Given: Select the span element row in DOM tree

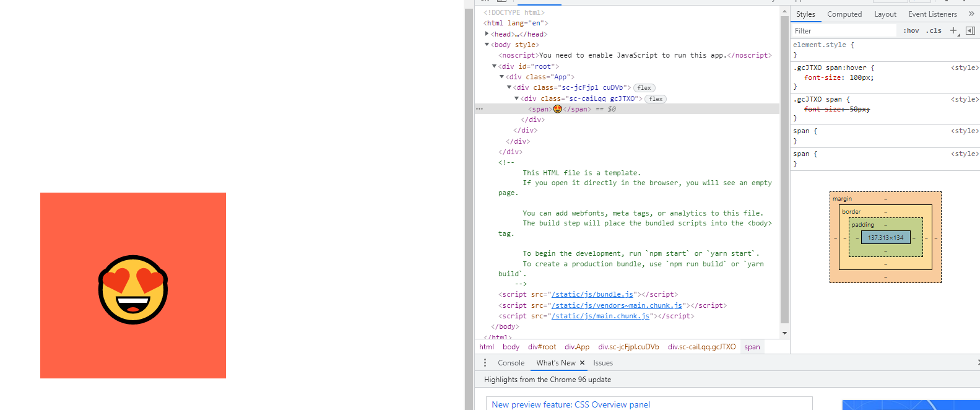Looking at the screenshot, I should click(x=627, y=109).
